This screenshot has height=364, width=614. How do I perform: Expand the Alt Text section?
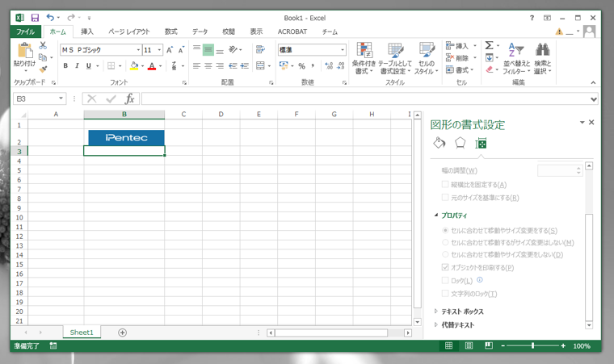(x=435, y=324)
